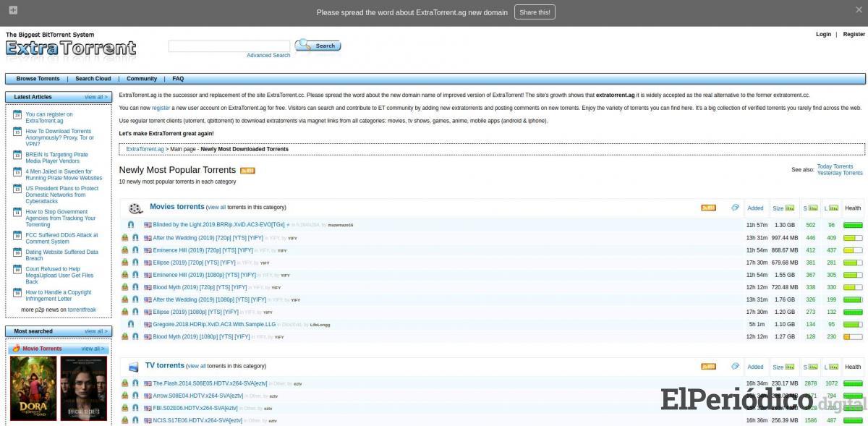Click the Share this! button

click(x=535, y=12)
